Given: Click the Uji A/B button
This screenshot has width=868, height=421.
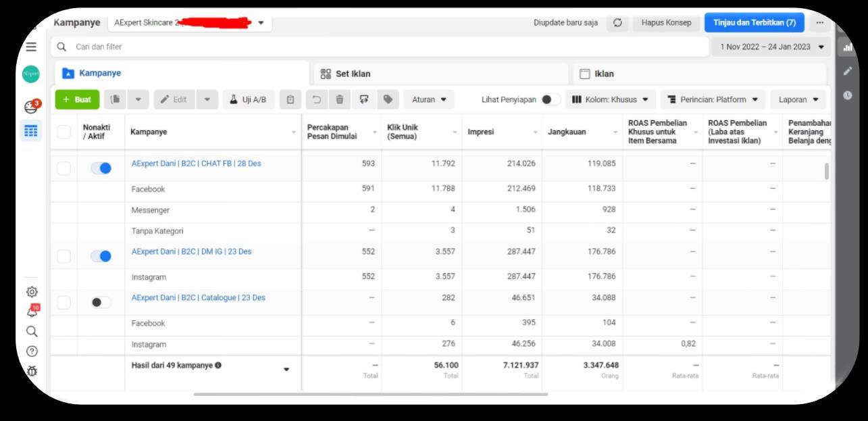Looking at the screenshot, I should tap(249, 100).
